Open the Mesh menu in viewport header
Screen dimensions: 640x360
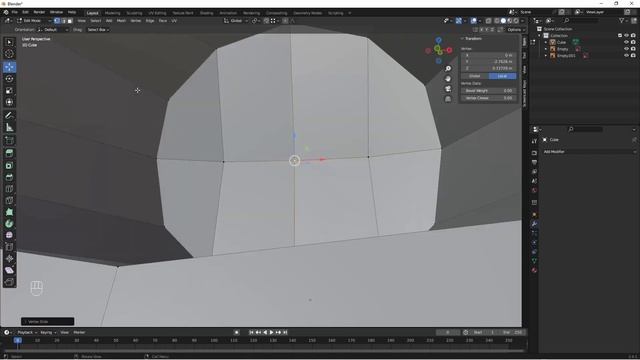[122, 20]
